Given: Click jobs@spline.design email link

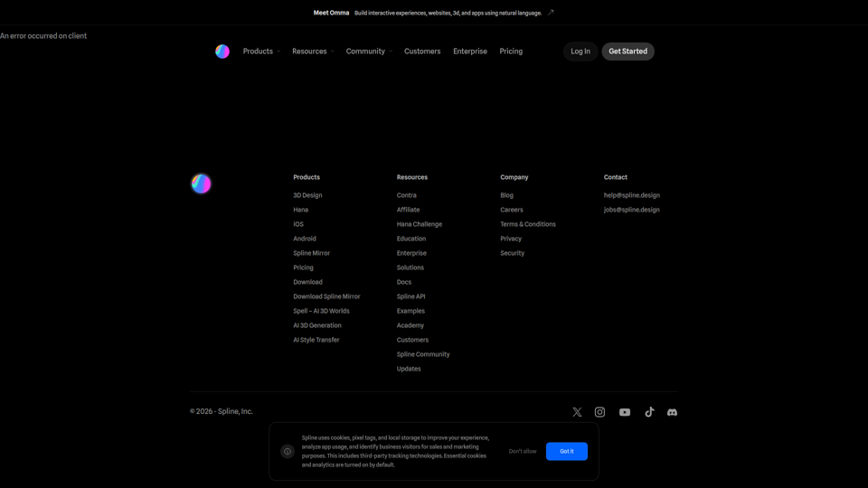Looking at the screenshot, I should click(632, 210).
